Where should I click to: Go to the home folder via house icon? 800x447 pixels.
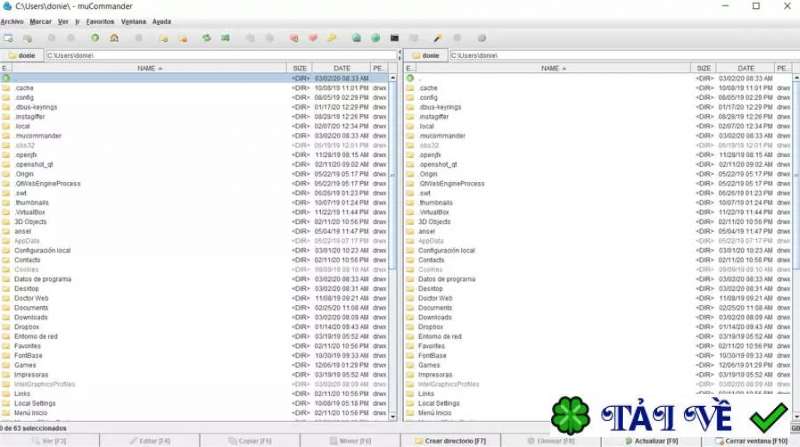pos(114,38)
